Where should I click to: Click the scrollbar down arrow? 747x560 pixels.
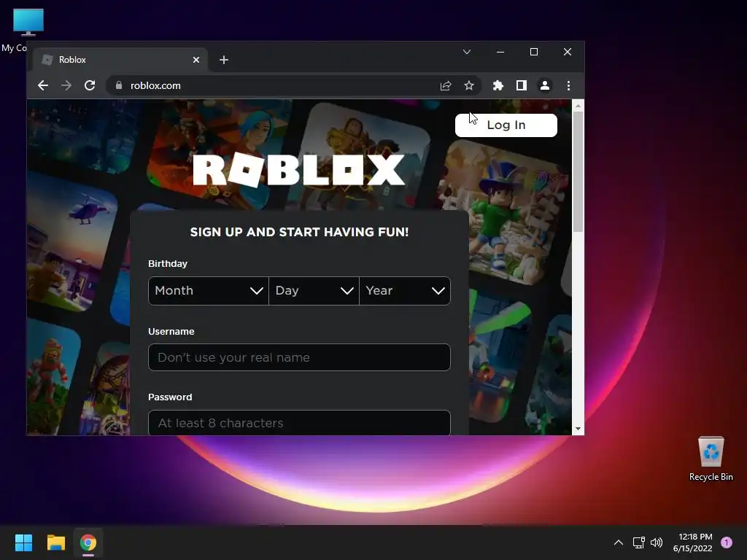tap(578, 429)
